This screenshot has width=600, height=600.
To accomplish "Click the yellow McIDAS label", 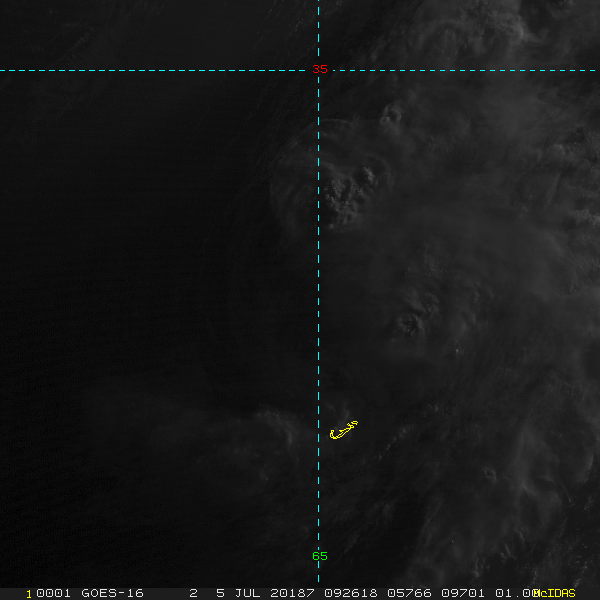I will coord(554,593).
